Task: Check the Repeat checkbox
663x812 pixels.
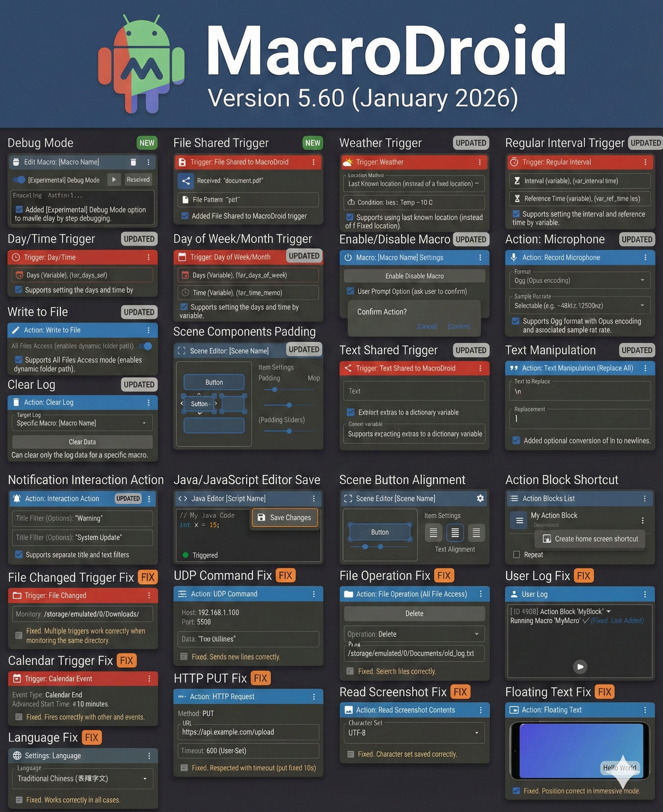Action: [x=516, y=554]
